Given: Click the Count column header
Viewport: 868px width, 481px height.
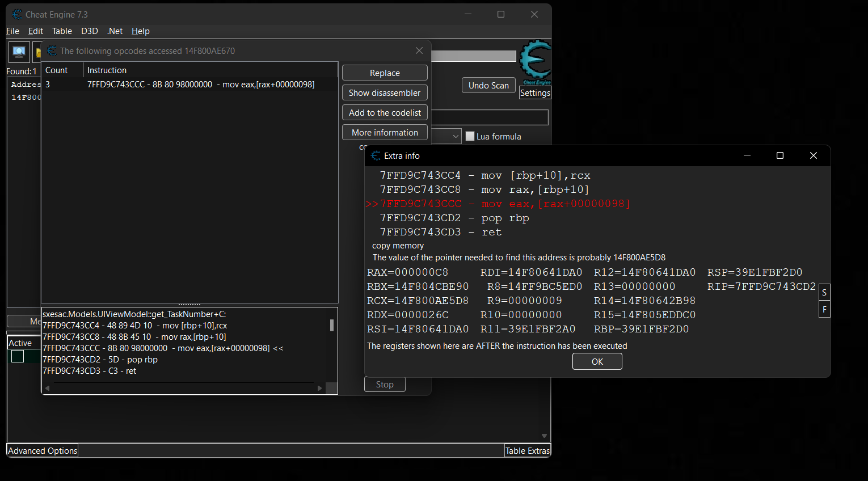Looking at the screenshot, I should 62,70.
